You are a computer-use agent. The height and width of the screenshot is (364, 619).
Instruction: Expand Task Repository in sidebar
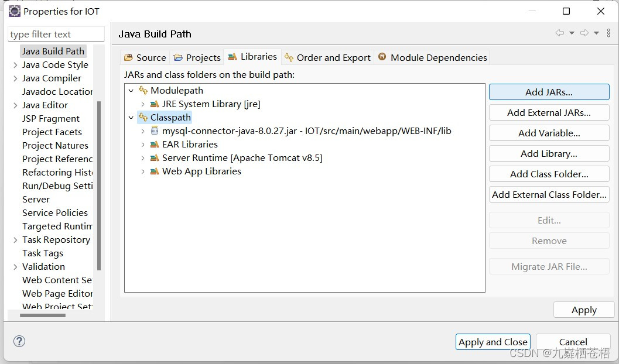pos(15,240)
